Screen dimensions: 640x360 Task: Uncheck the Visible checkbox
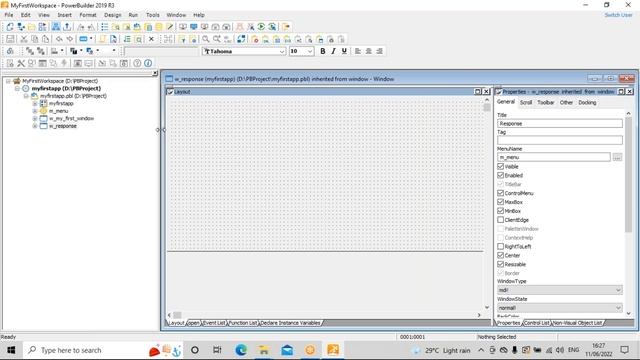click(500, 167)
